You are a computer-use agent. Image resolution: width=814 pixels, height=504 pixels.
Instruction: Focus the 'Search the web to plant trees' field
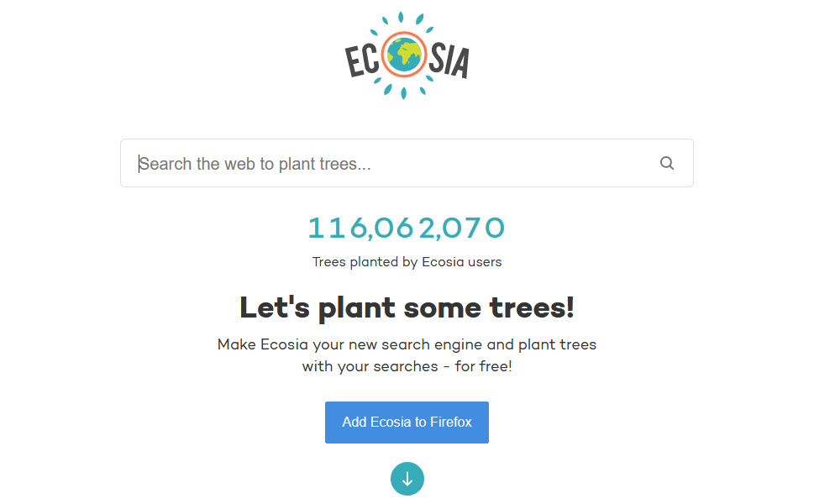pos(407,163)
